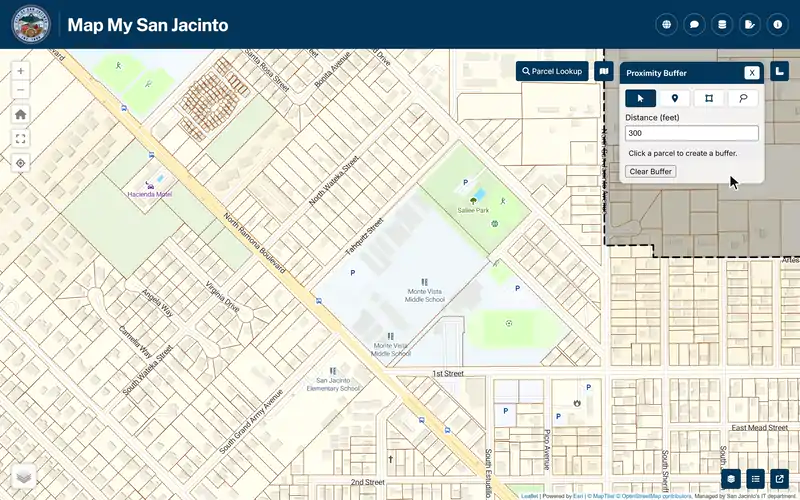Open the chat bubble feedback icon
The image size is (800, 500).
click(694, 24)
